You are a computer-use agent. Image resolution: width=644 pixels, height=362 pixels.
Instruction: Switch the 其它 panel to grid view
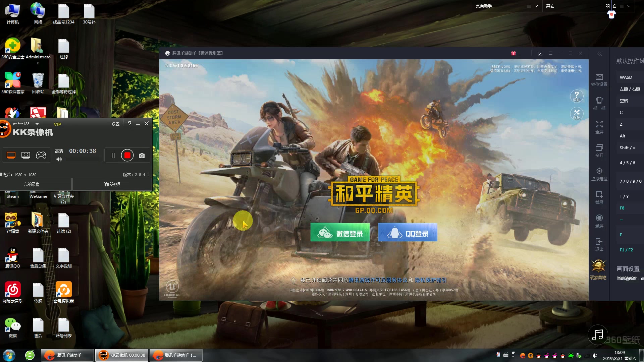607,6
